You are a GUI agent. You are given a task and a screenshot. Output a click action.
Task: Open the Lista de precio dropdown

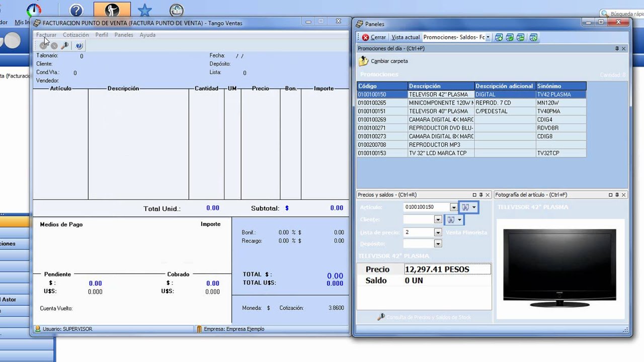point(438,232)
